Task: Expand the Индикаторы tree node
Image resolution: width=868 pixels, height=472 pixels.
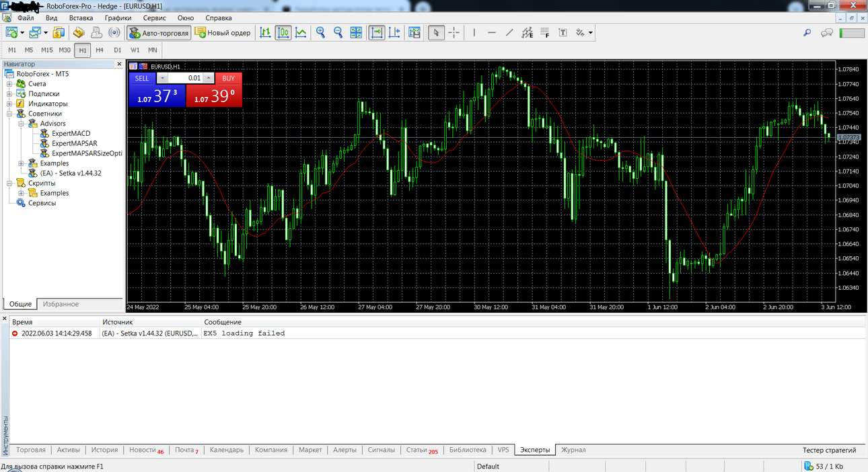Action: tap(9, 104)
